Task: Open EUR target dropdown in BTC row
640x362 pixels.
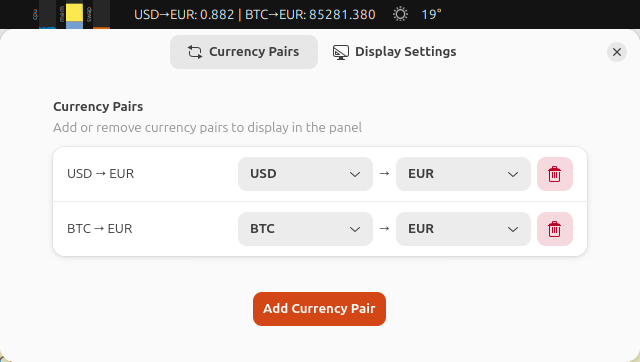Action: pos(463,229)
